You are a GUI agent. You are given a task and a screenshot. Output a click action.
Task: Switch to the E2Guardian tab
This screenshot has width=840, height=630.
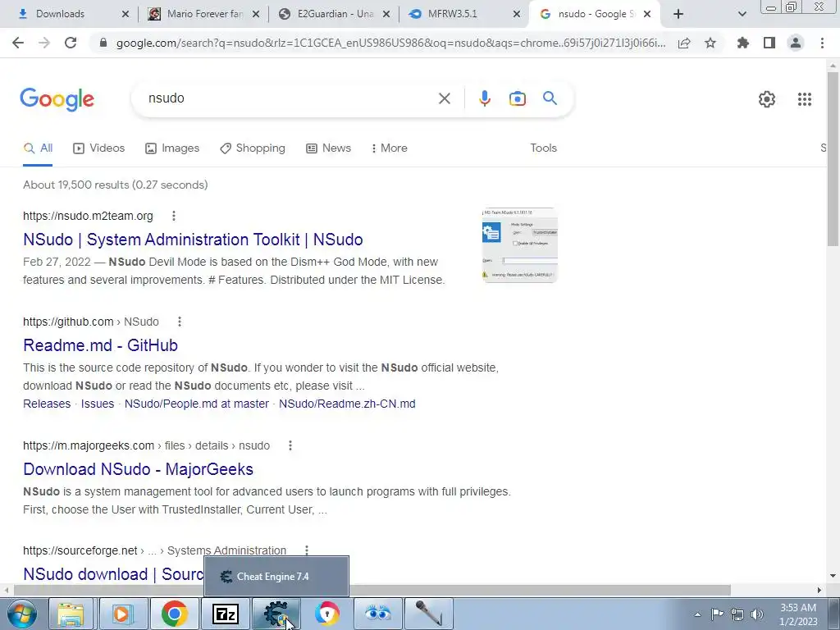tap(334, 14)
